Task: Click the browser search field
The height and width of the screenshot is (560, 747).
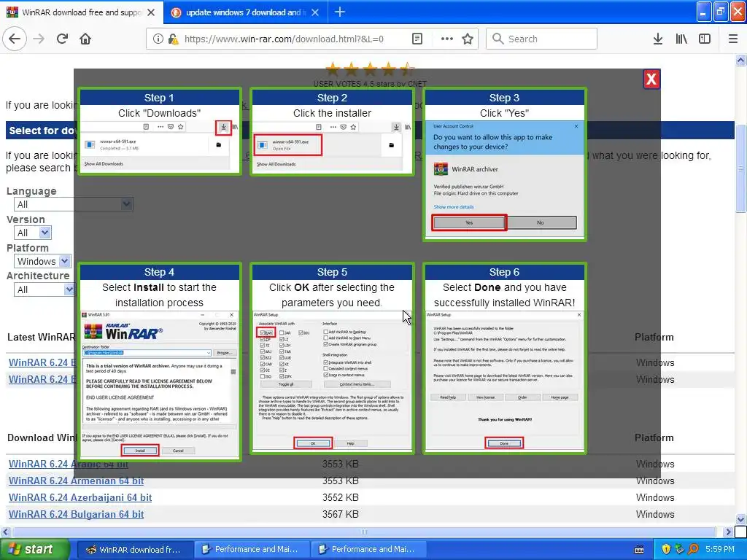Action: point(541,39)
